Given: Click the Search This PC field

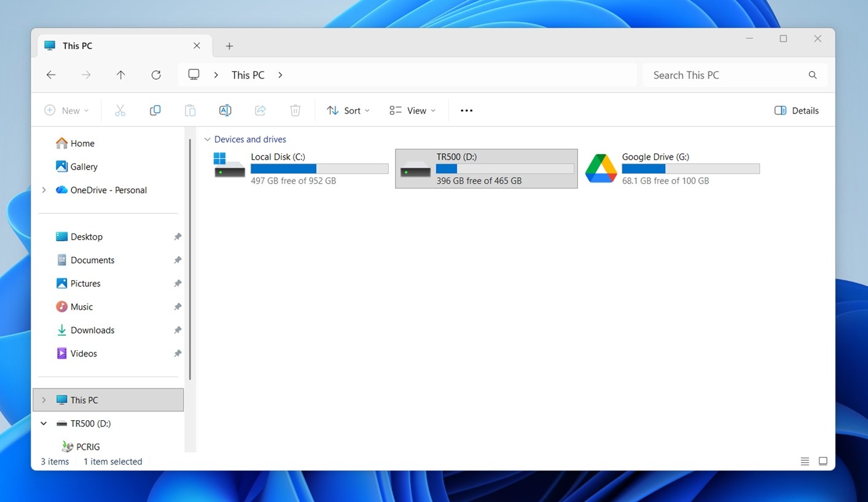Looking at the screenshot, I should tap(735, 75).
